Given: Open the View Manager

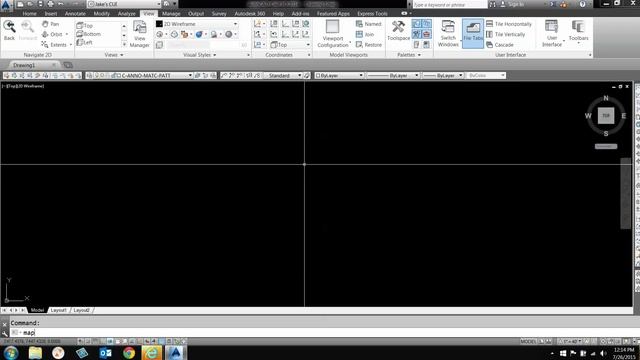Looking at the screenshot, I should coord(140,34).
